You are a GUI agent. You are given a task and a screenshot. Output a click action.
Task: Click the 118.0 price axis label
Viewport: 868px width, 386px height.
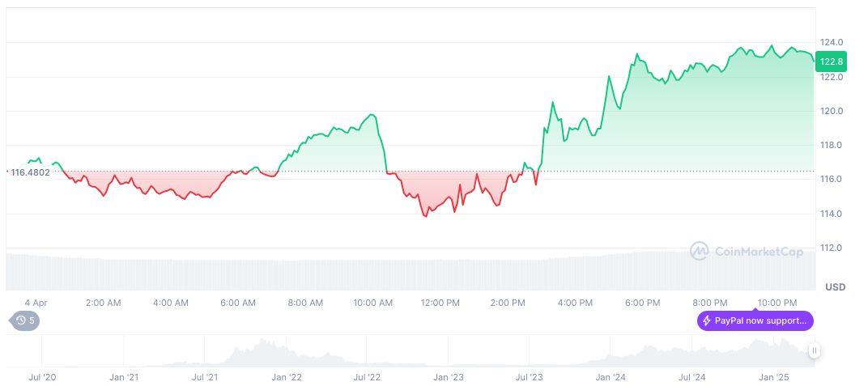tap(831, 145)
